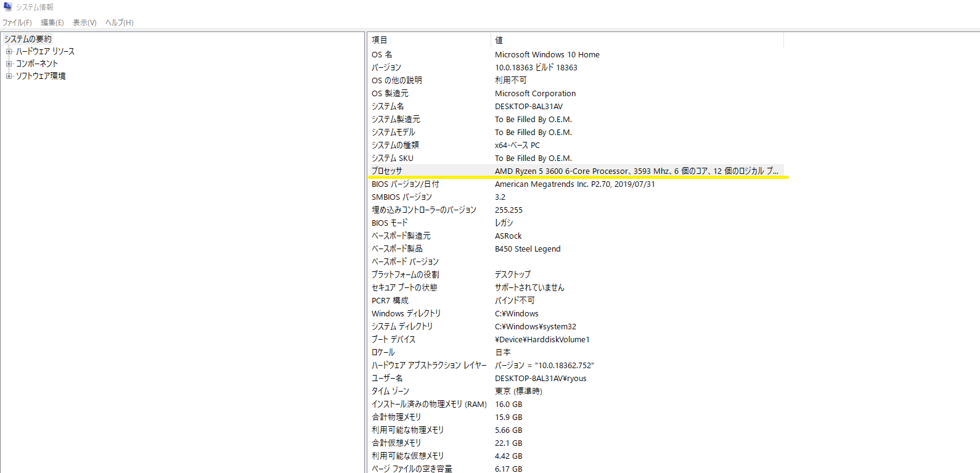Screen dimensions: 980x473
Task: Click the サポートされていません value
Action: [529, 287]
